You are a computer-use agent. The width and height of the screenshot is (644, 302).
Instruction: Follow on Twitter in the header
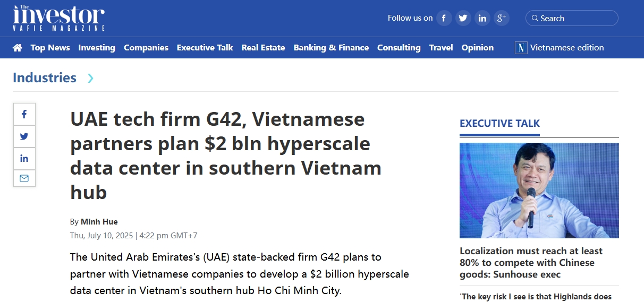[x=463, y=18]
